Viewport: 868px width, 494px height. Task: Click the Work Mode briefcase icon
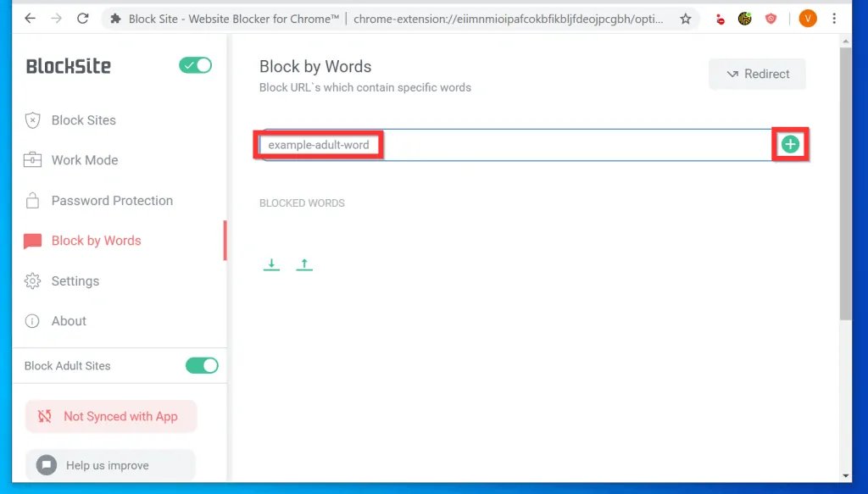[32, 160]
